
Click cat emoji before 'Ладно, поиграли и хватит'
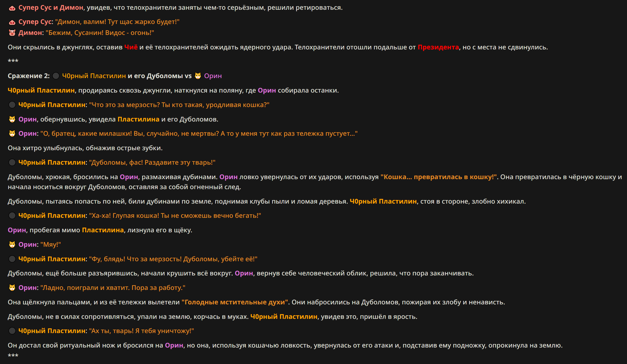tap(12, 288)
